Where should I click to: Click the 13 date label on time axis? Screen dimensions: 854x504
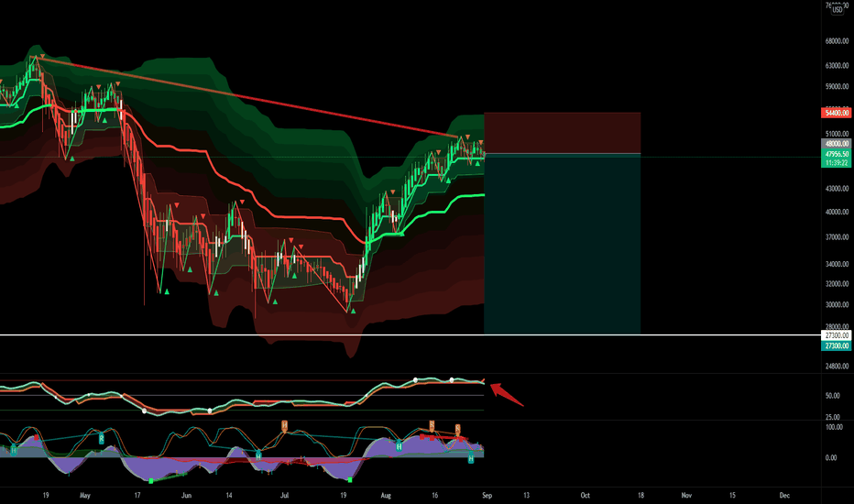[526, 495]
